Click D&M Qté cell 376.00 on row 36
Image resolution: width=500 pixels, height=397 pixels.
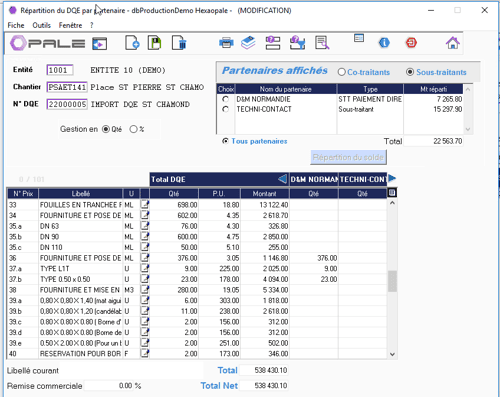(314, 258)
